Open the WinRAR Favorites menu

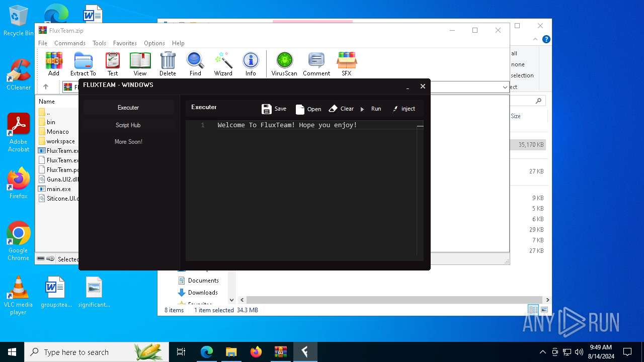(125, 43)
